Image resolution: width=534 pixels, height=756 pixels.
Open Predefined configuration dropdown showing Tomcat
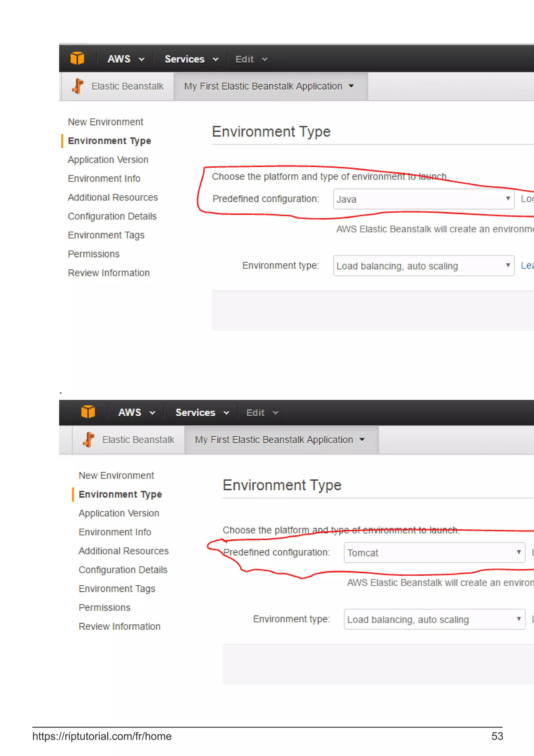(x=435, y=553)
